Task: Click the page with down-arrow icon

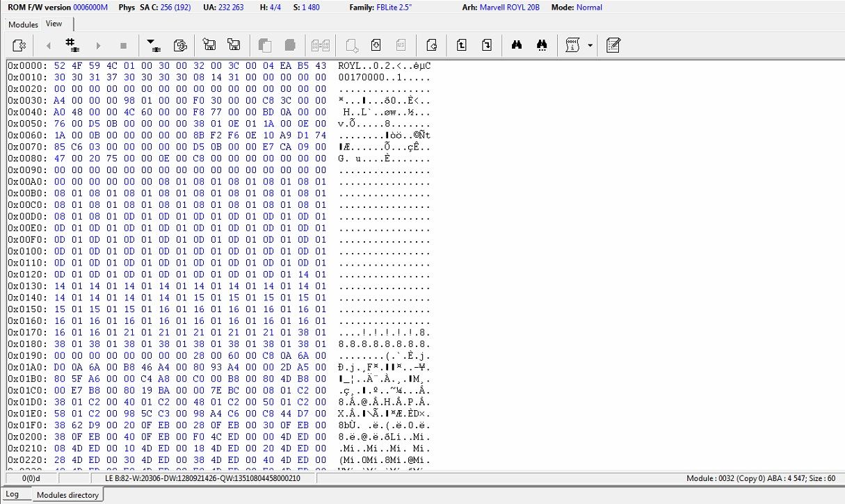Action: [x=376, y=45]
